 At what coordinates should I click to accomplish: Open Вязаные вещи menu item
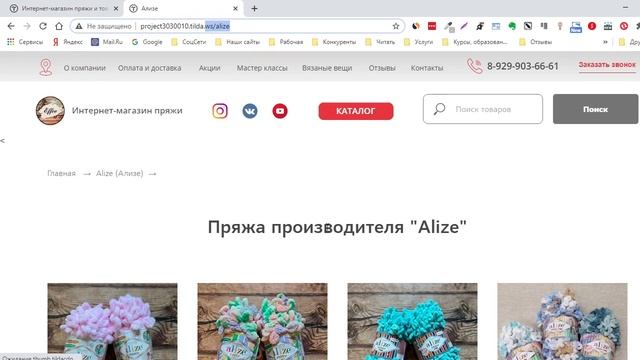327,68
